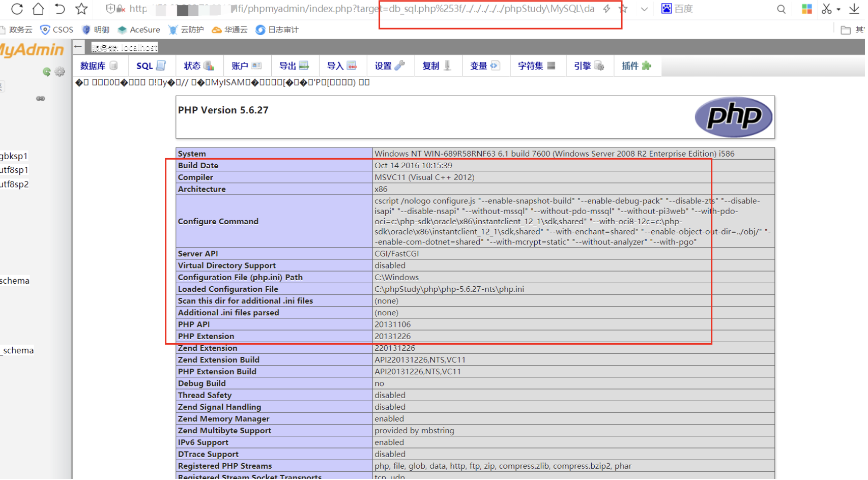This screenshot has width=868, height=480.
Task: Click 'Zend Extension Build' label
Action: (219, 360)
